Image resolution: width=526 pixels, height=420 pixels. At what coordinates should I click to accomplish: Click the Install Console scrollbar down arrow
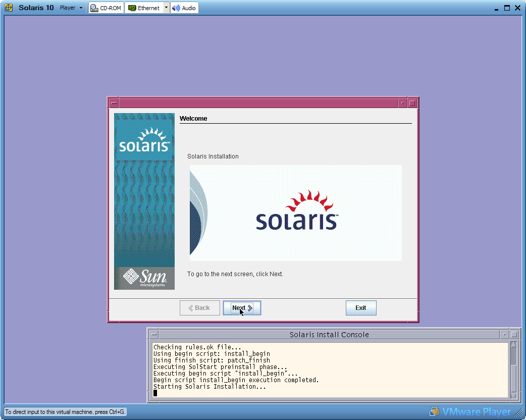click(x=513, y=395)
